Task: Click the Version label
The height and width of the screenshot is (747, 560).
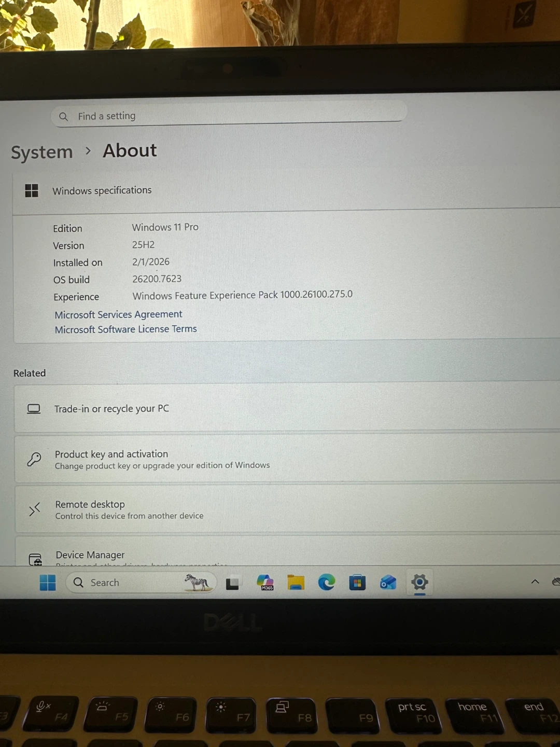Action: 68,245
